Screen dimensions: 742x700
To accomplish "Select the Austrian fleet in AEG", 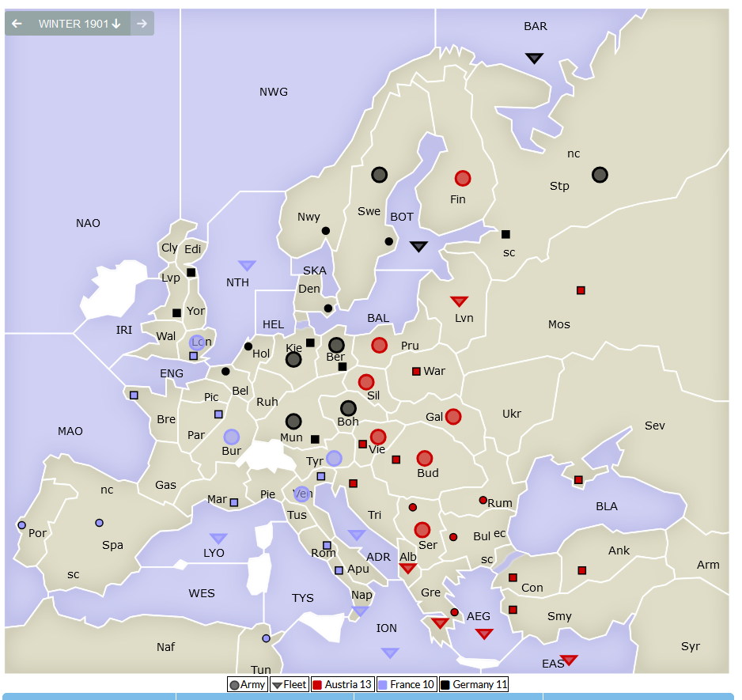I will (x=484, y=634).
